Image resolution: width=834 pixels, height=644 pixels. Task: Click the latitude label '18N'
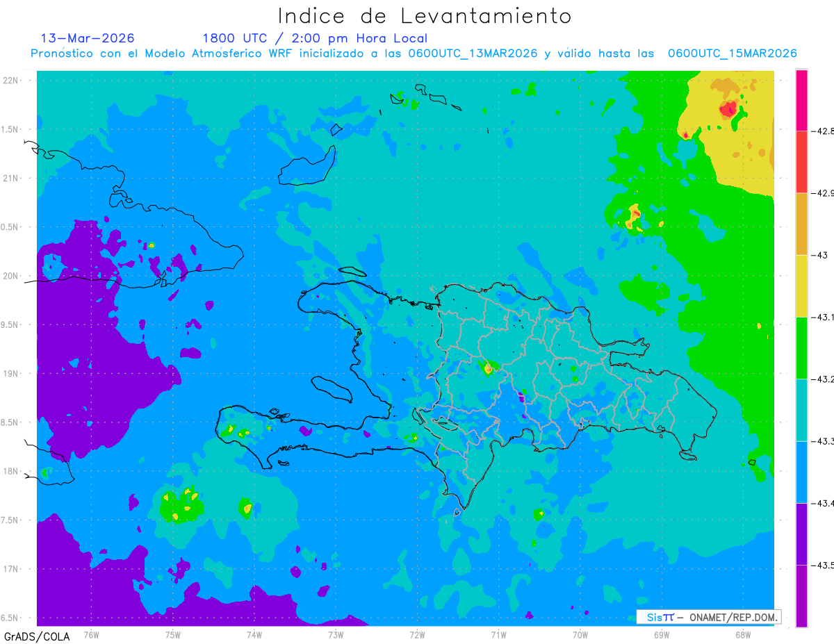(11, 471)
